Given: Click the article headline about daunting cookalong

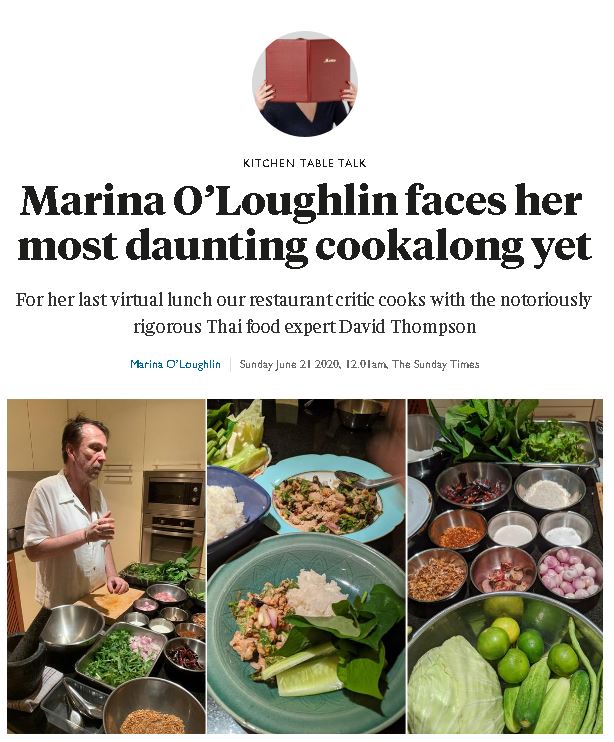Looking at the screenshot, I should coord(305,223).
